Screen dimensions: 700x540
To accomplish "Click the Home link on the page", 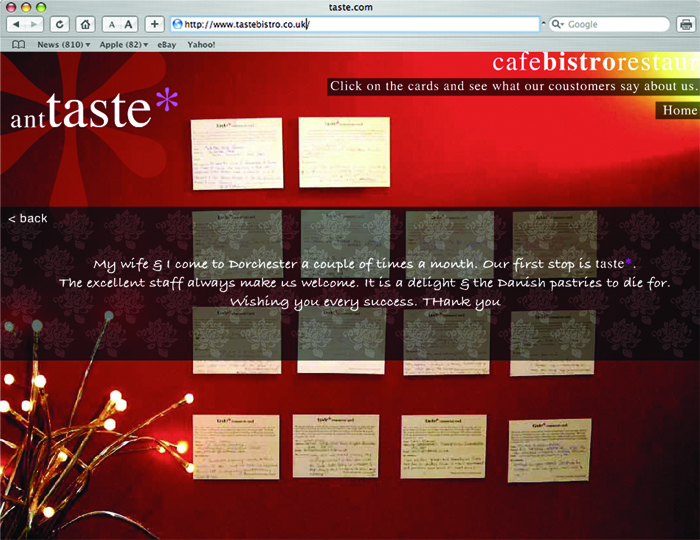I will pos(679,110).
